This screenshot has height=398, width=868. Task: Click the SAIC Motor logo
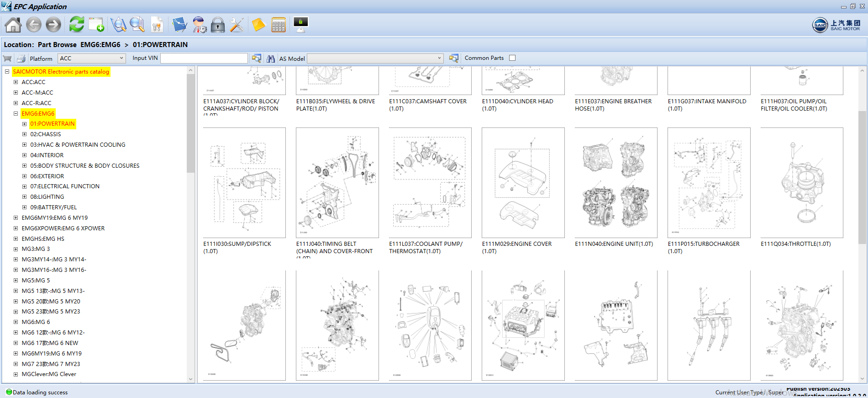tap(836, 25)
